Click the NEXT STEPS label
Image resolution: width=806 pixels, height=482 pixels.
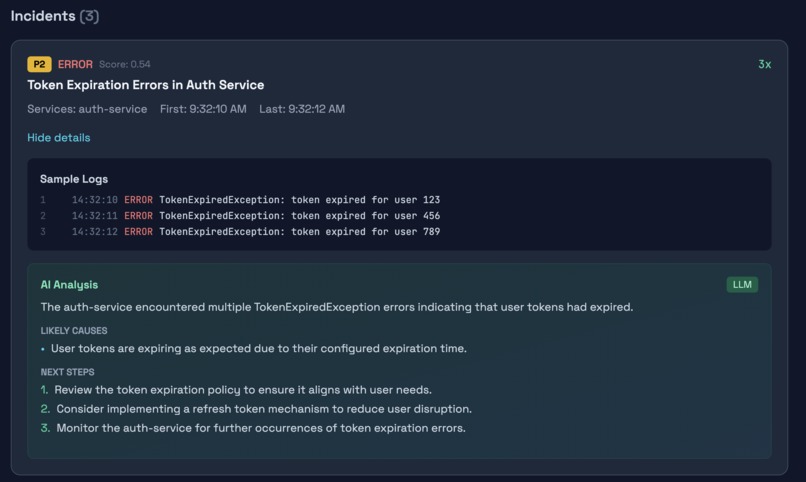coord(67,372)
